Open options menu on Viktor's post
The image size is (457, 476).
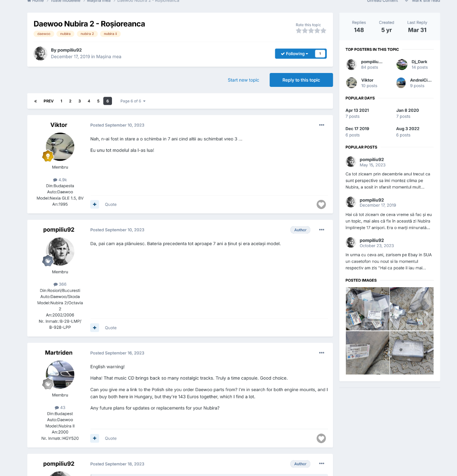pyautogui.click(x=322, y=125)
